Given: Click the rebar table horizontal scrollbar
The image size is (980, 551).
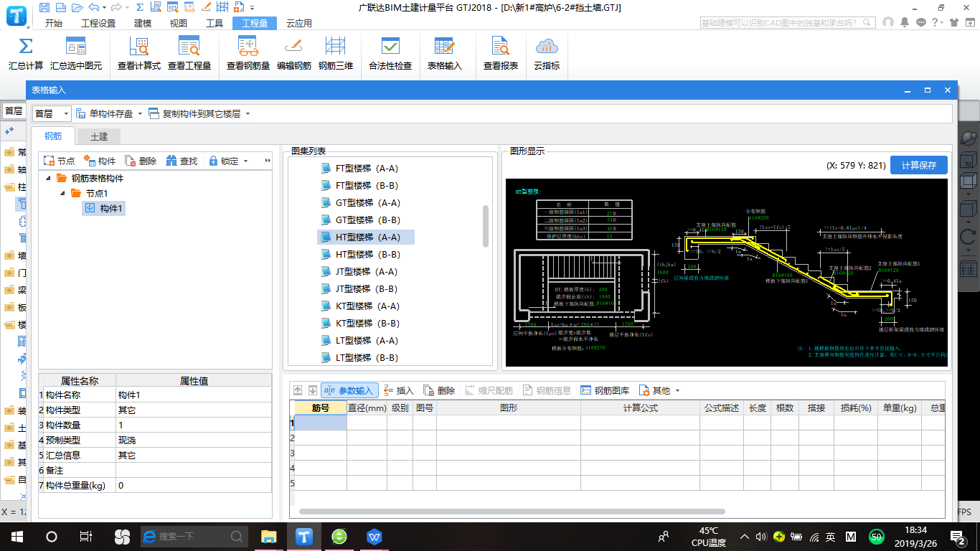Looking at the screenshot, I should [512, 512].
